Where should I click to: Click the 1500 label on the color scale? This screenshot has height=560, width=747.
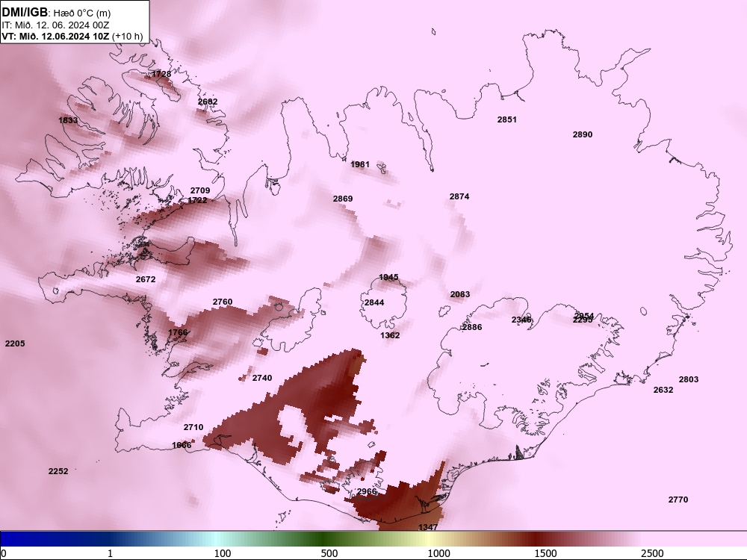tap(545, 553)
